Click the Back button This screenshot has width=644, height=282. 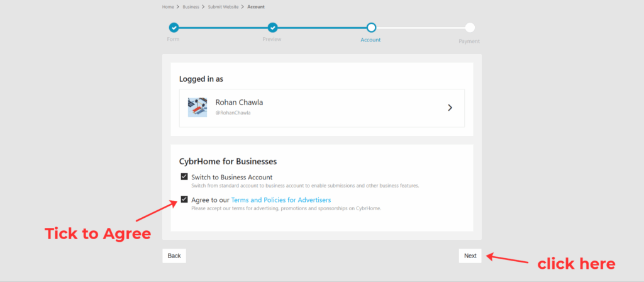click(x=174, y=256)
